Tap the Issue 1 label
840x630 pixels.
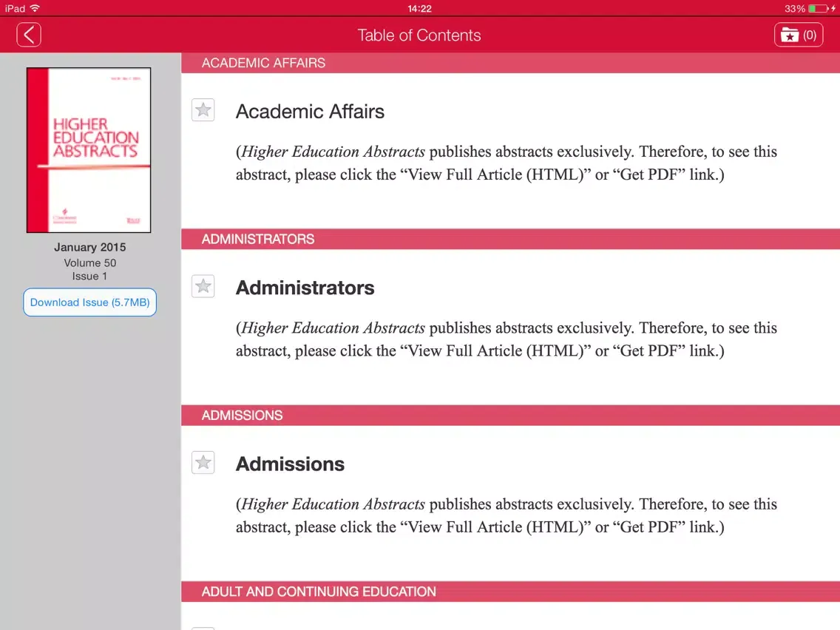point(90,277)
